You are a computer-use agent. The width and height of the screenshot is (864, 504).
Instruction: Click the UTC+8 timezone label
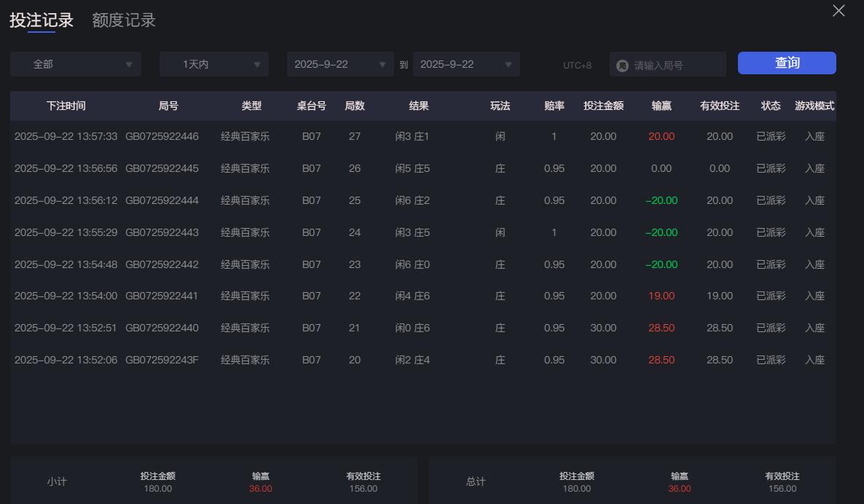578,65
